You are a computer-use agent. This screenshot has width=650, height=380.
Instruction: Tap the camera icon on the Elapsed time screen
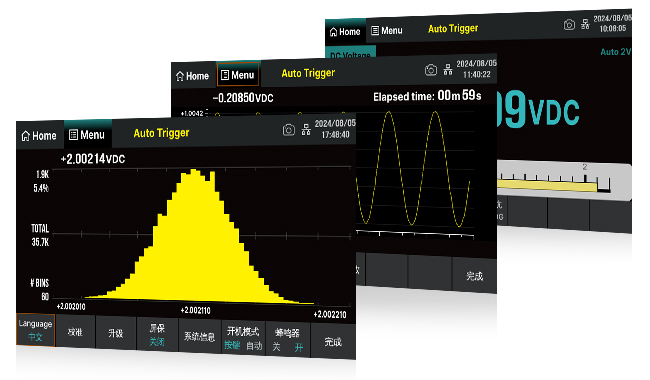pos(431,70)
